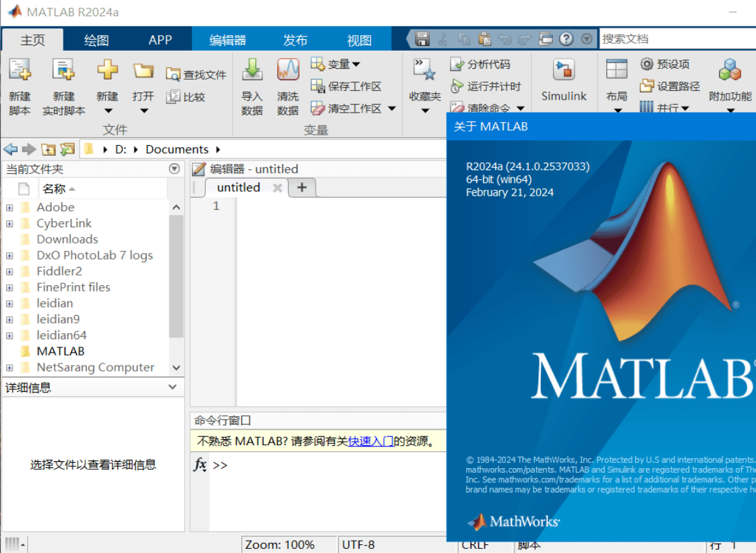Switch to the View (视图) tab
Image resolution: width=756 pixels, height=553 pixels.
click(359, 40)
